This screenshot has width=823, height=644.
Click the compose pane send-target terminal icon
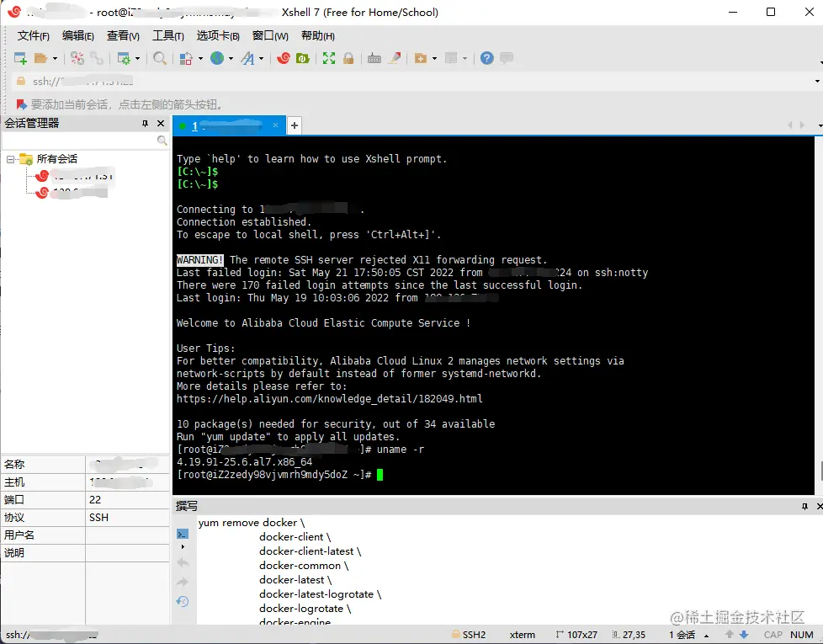[x=183, y=535]
